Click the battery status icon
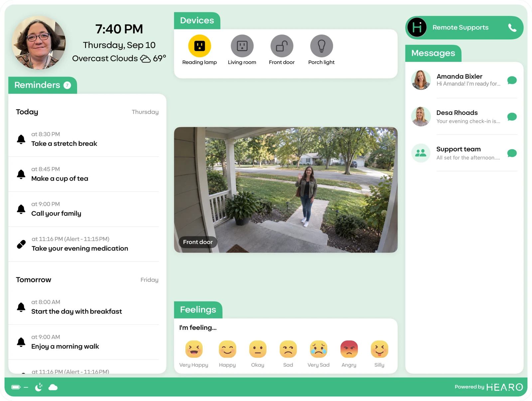Screen dimensions: 532x401 (x=16, y=387)
